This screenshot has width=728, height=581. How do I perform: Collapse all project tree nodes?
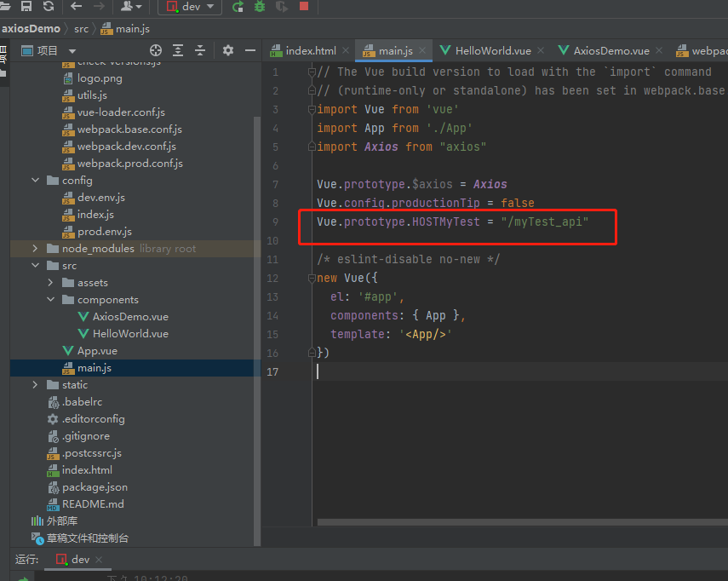200,50
